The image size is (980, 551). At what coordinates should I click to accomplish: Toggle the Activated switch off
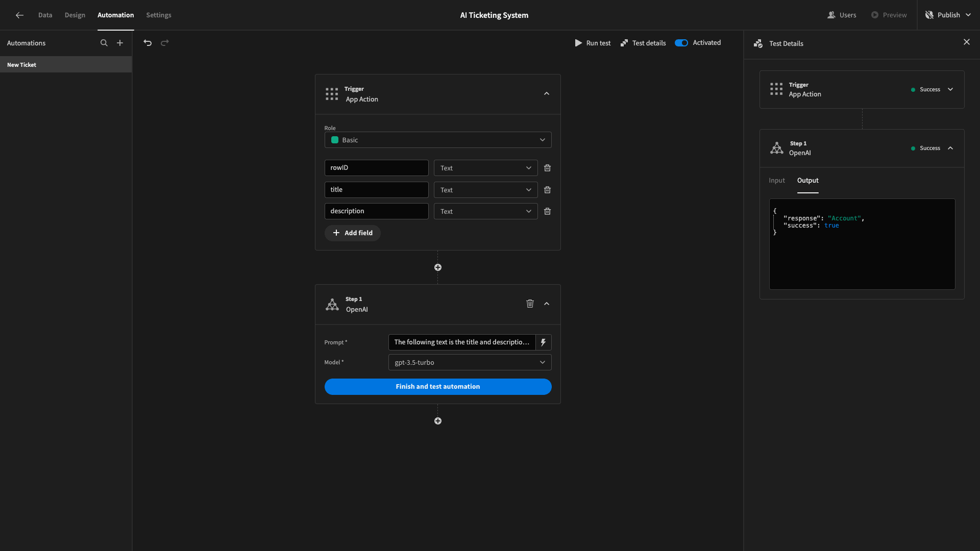pyautogui.click(x=681, y=43)
